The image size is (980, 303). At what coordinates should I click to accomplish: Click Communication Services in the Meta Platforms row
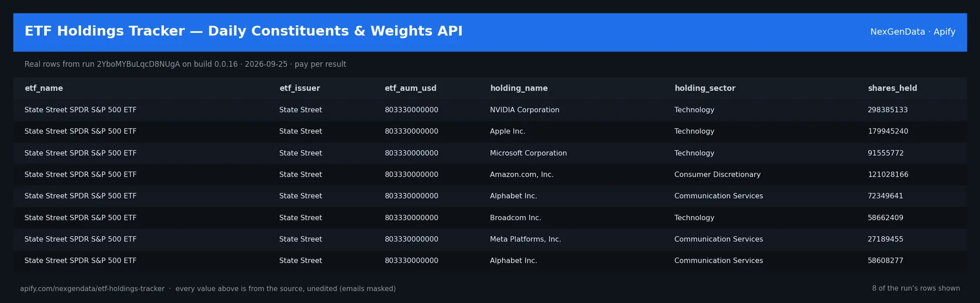tap(719, 239)
